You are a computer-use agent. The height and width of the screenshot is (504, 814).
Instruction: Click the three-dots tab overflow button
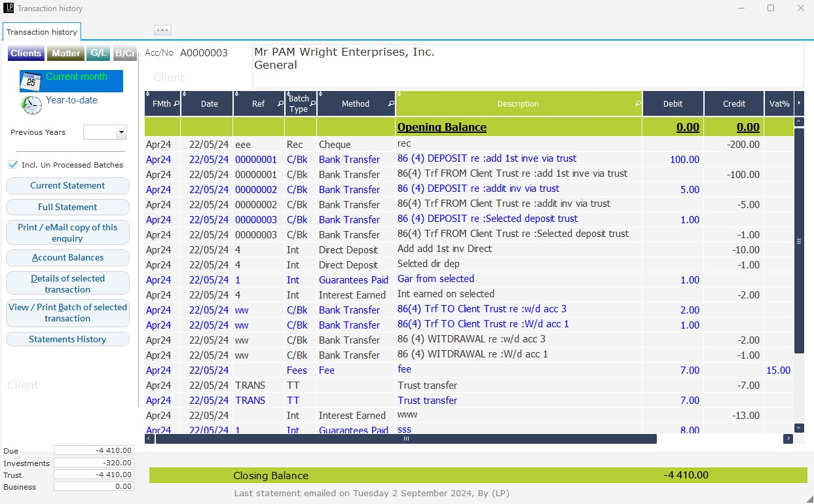click(x=162, y=30)
